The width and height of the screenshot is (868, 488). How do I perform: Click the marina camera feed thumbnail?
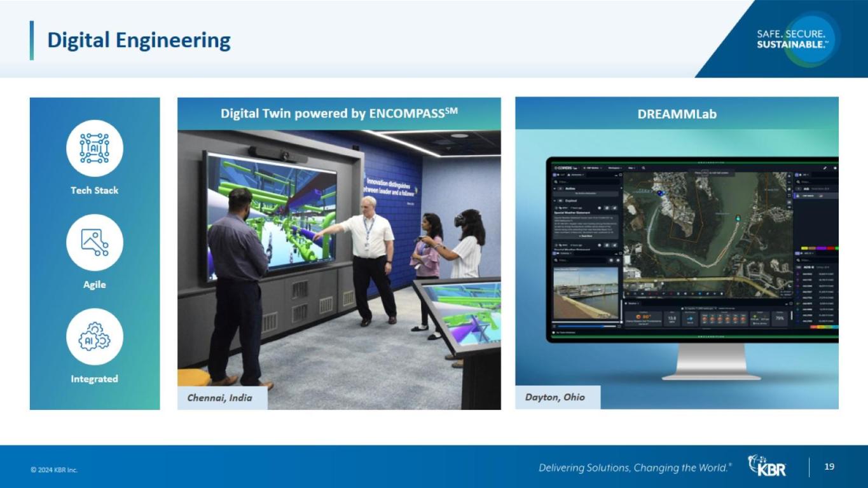click(586, 294)
